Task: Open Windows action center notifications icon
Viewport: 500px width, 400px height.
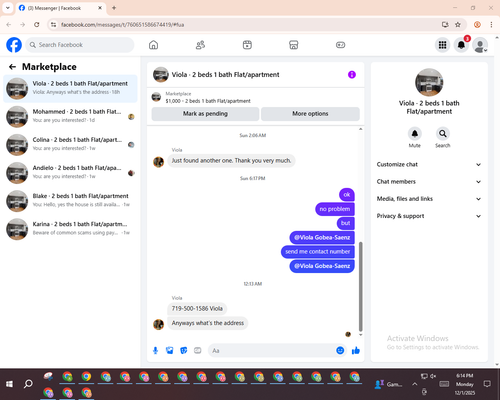Action: [x=487, y=384]
